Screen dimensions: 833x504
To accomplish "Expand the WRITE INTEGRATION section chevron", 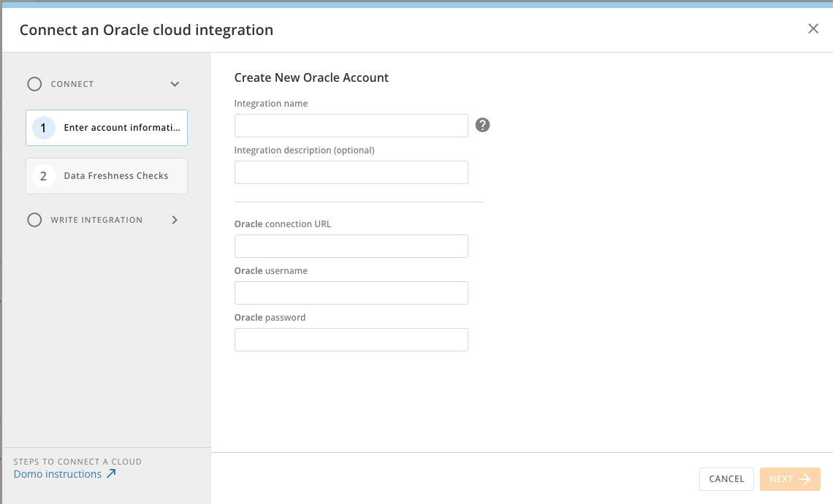I will [175, 220].
